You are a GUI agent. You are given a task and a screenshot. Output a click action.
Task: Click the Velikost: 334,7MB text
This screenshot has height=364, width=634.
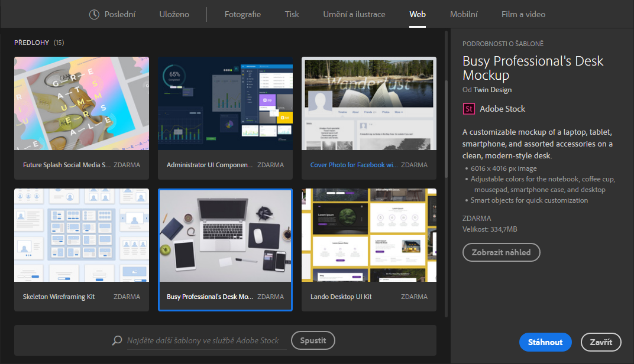point(490,229)
